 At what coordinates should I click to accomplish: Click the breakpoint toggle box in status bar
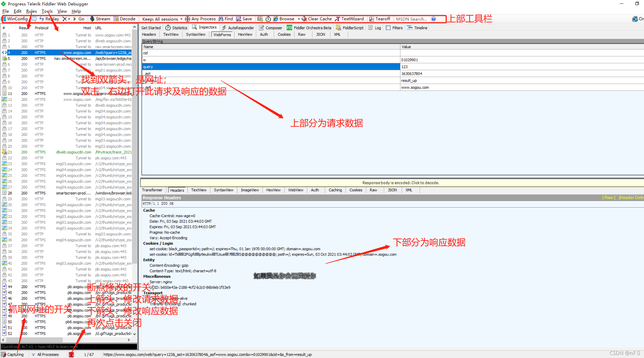pos(71,354)
